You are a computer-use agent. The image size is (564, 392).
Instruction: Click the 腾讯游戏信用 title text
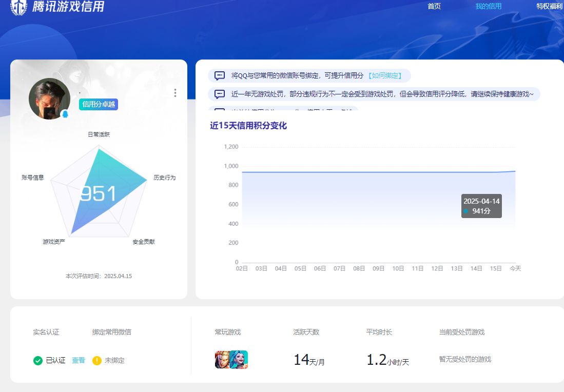tap(68, 7)
